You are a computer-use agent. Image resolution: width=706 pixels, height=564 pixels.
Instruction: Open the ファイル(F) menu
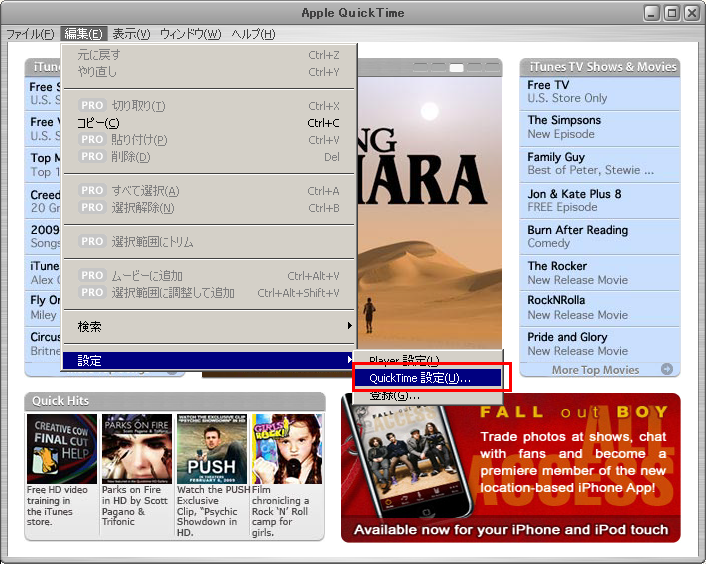click(x=30, y=34)
